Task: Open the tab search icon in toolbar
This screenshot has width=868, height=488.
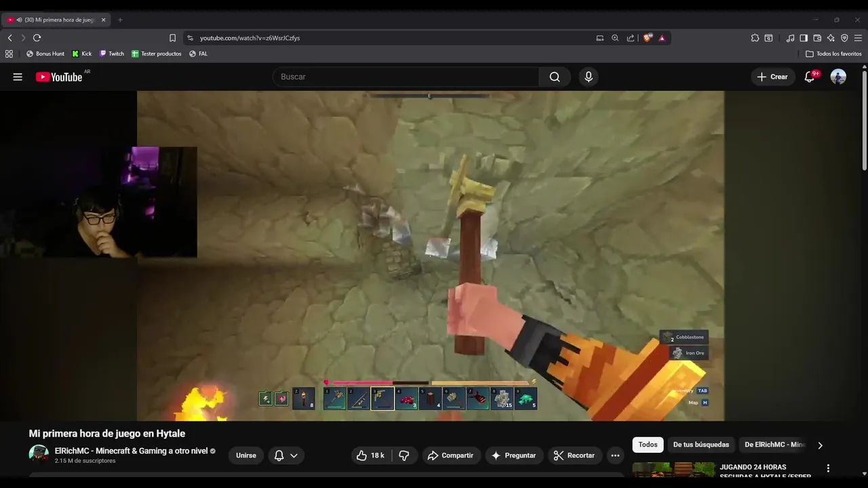Action: 768,38
